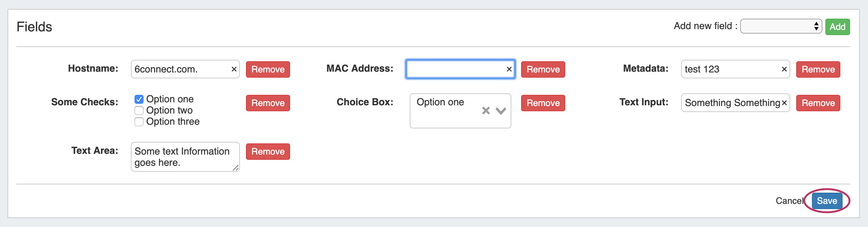Open the Add new field dropdown
This screenshot has width=868, height=227.
[x=781, y=27]
